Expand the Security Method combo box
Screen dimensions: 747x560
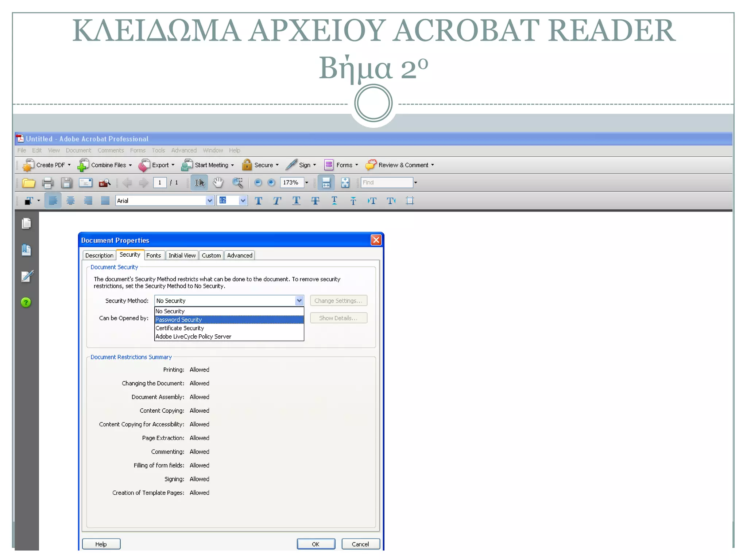click(299, 301)
